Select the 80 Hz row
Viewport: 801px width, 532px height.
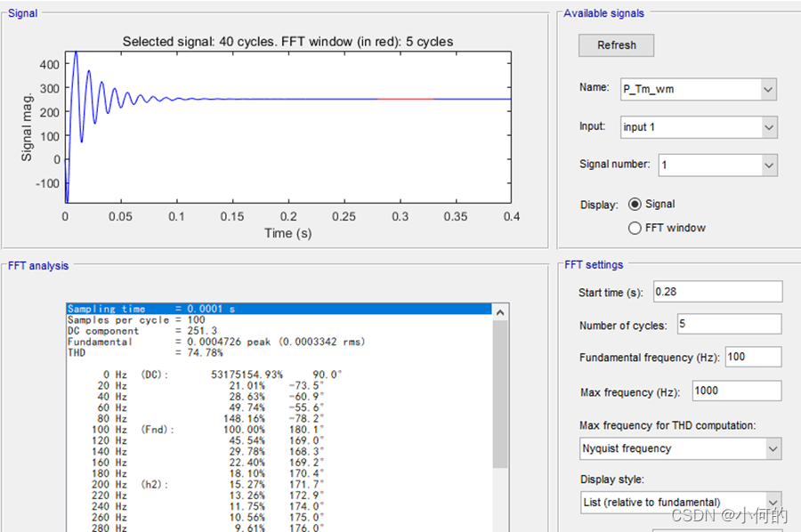[x=279, y=419]
